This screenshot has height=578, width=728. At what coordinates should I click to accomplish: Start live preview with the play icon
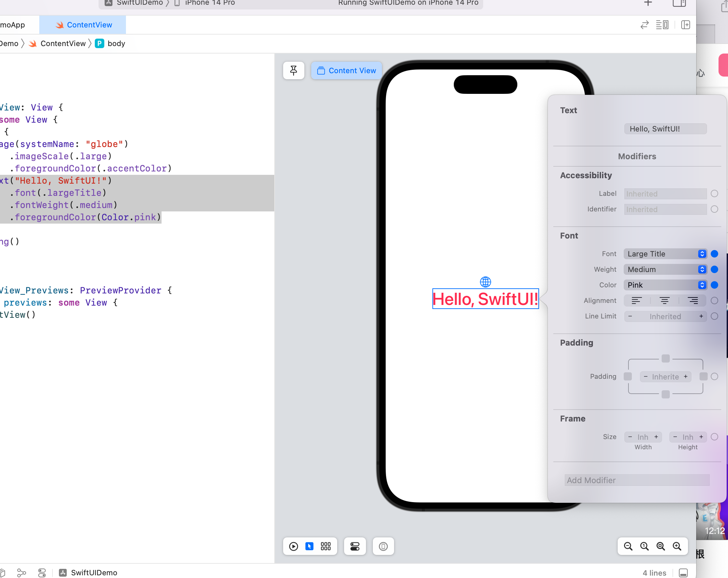point(294,546)
